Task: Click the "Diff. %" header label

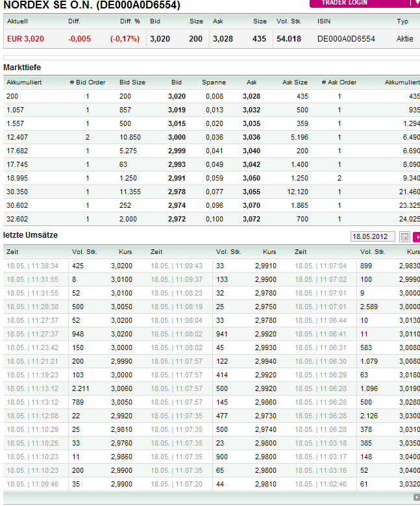Action: tap(130, 21)
